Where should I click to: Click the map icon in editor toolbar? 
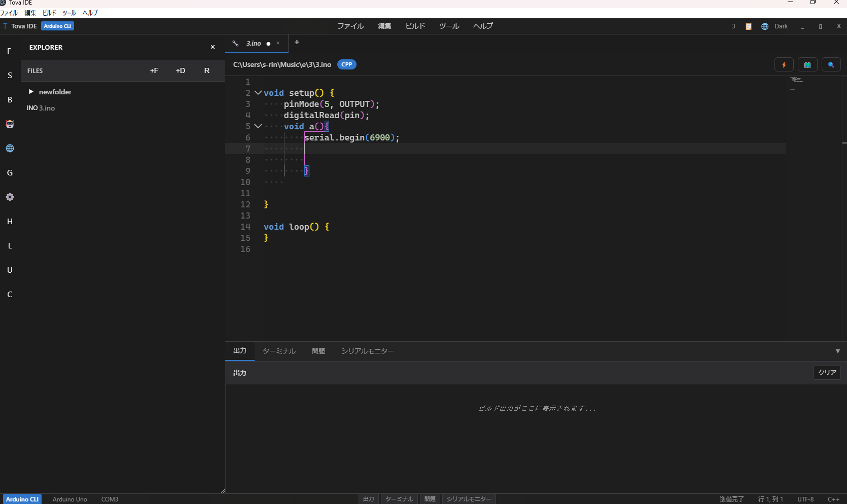click(807, 65)
